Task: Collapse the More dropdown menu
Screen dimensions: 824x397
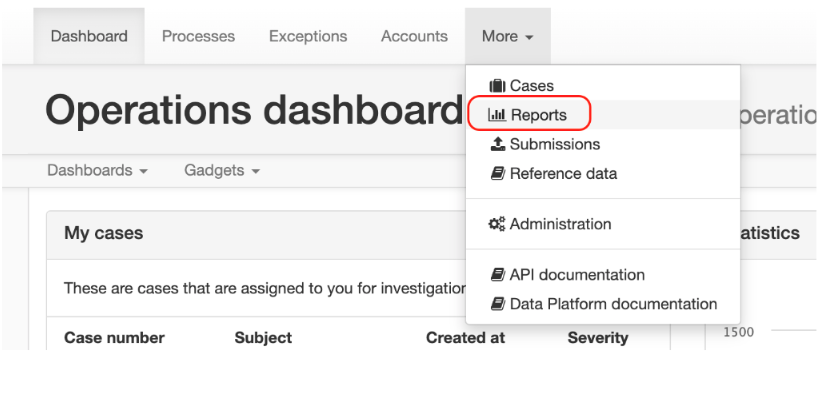Action: (x=508, y=36)
